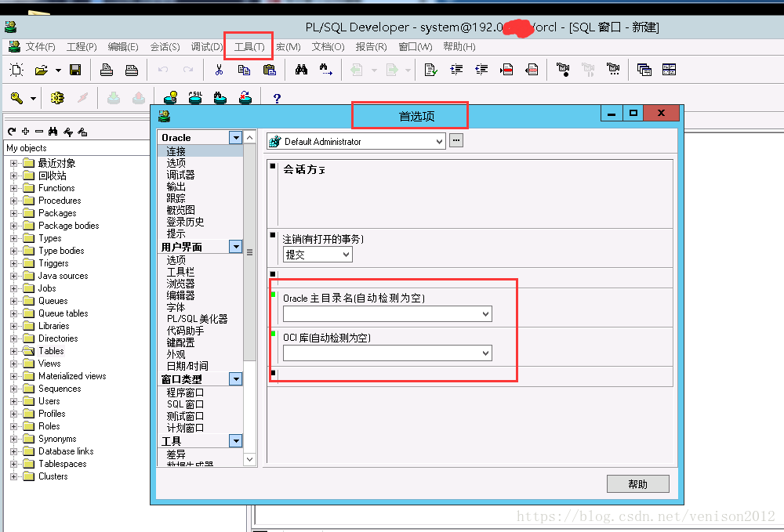Click the 帮助 button in preferences dialog
The image size is (784, 532).
pos(638,484)
